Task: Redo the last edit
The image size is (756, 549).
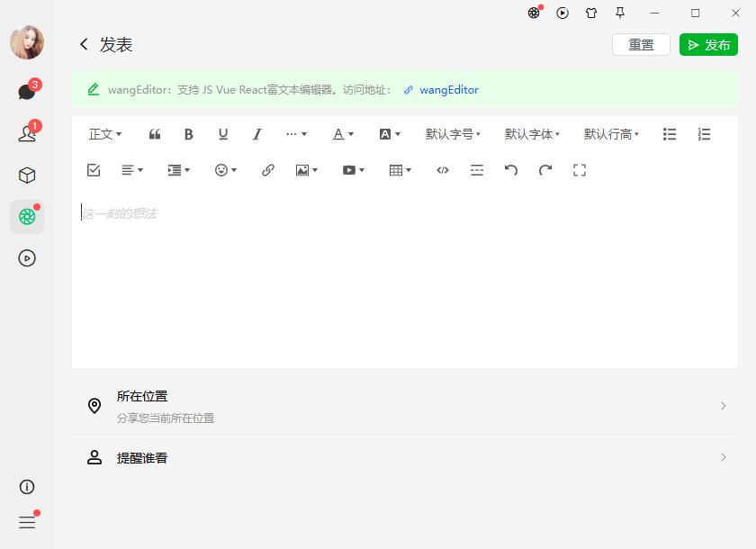Action: click(x=545, y=170)
